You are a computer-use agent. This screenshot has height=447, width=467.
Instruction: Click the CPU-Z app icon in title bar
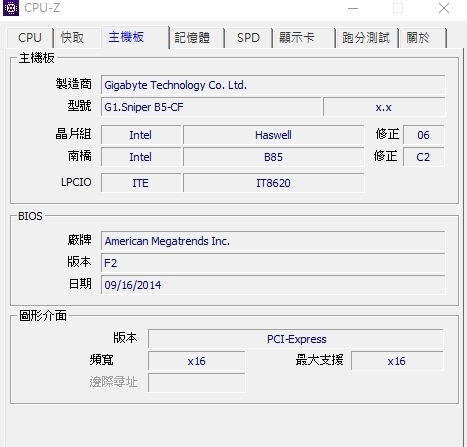(11, 8)
